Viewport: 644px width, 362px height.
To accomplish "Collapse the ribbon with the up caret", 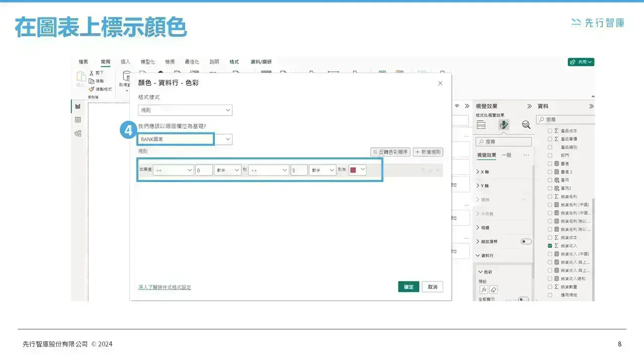I will [592, 97].
